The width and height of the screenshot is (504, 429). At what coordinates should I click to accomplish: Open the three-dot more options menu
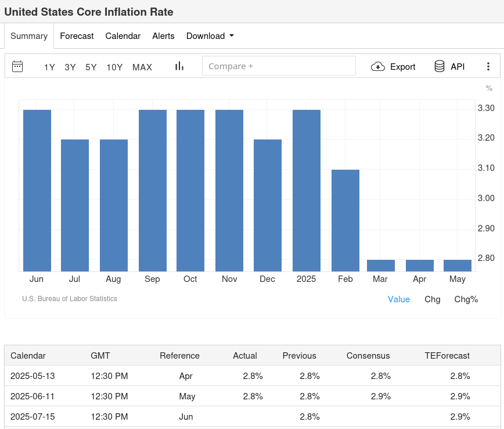488,66
